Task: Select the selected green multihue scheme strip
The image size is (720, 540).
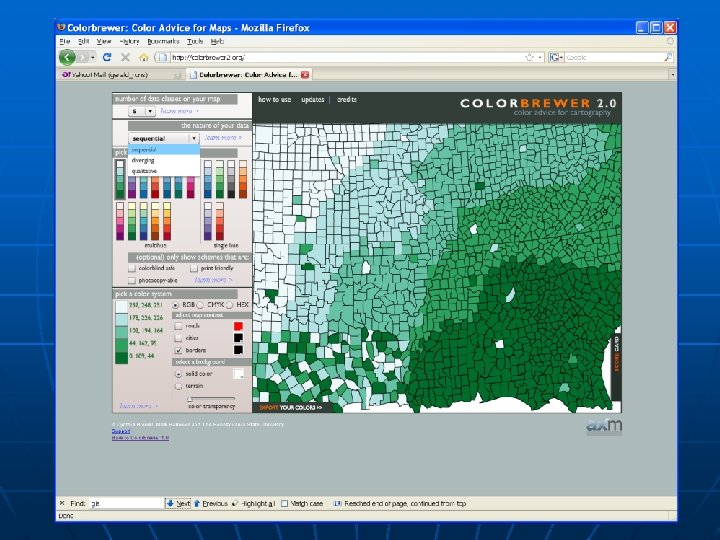Action: pos(120,179)
